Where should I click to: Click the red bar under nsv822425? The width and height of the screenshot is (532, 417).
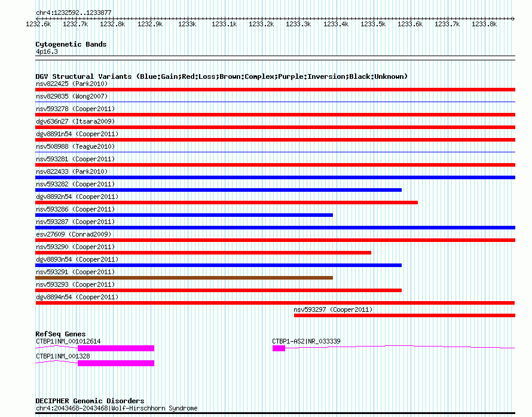tap(275, 90)
